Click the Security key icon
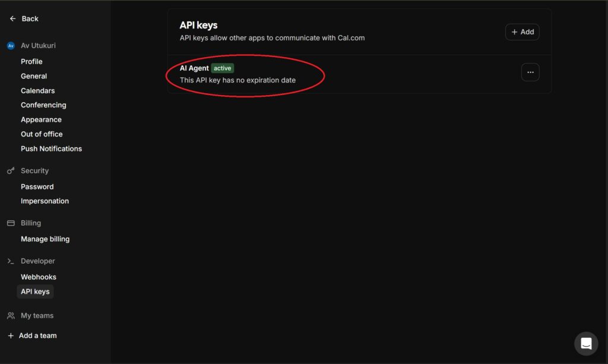Image resolution: width=608 pixels, height=364 pixels. (11, 171)
